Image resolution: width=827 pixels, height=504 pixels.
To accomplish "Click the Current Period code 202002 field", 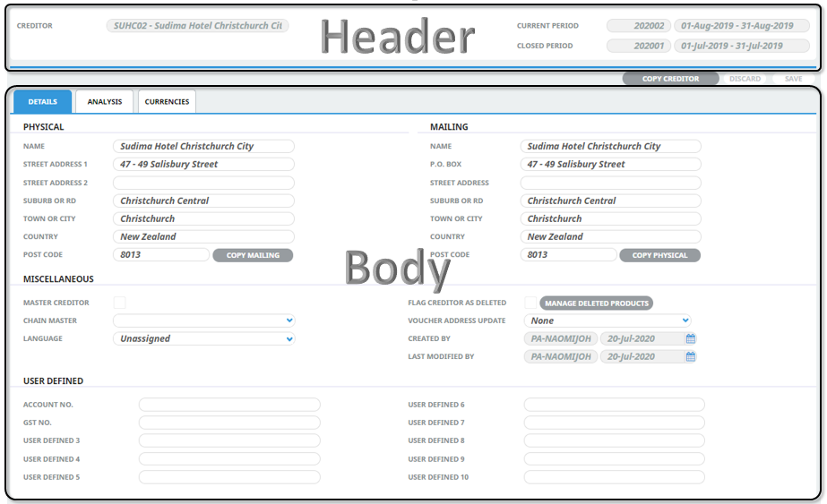I will point(639,26).
